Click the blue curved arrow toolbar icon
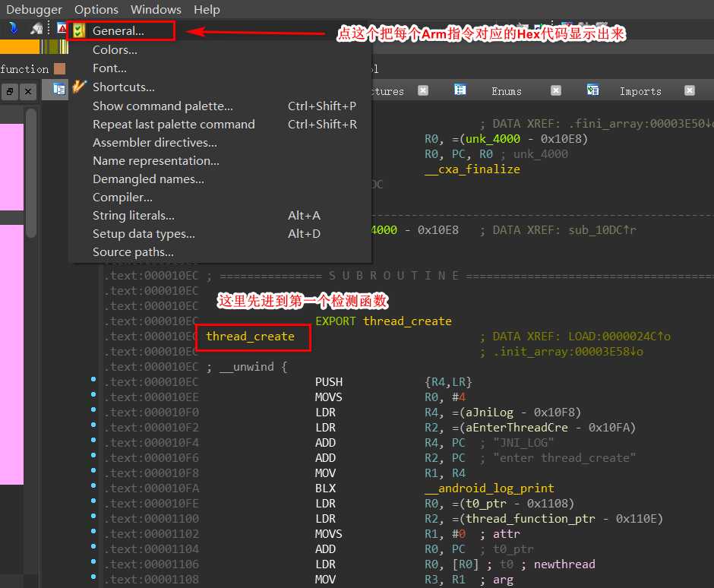 13,28
